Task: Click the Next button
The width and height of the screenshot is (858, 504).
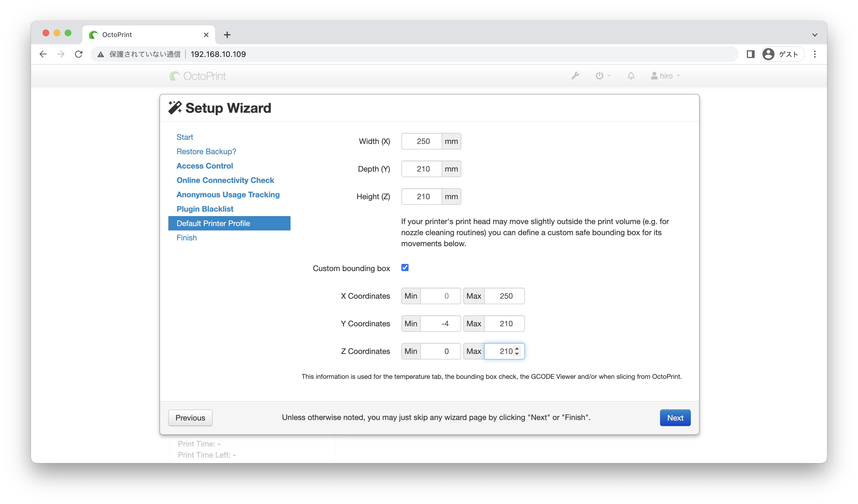Action: point(675,418)
